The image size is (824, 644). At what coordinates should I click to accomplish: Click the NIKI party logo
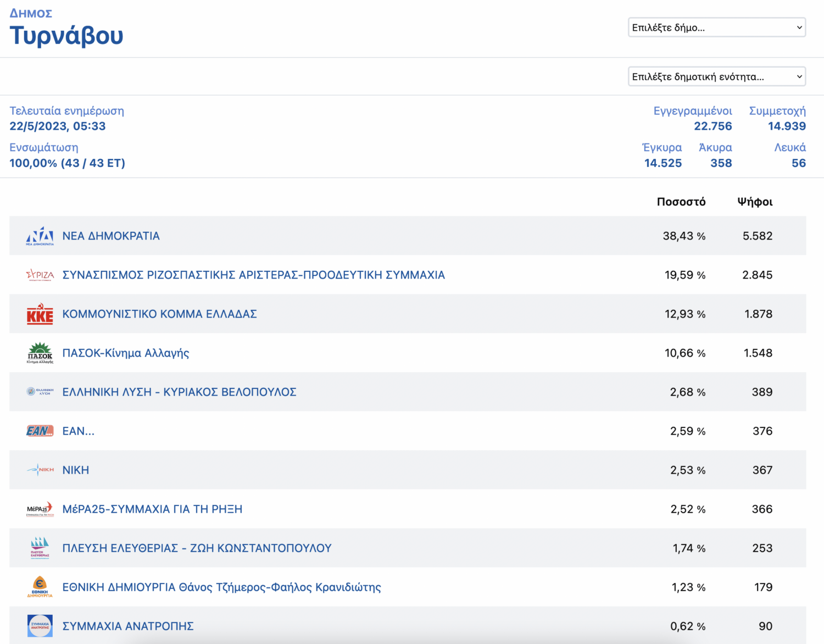tap(40, 470)
